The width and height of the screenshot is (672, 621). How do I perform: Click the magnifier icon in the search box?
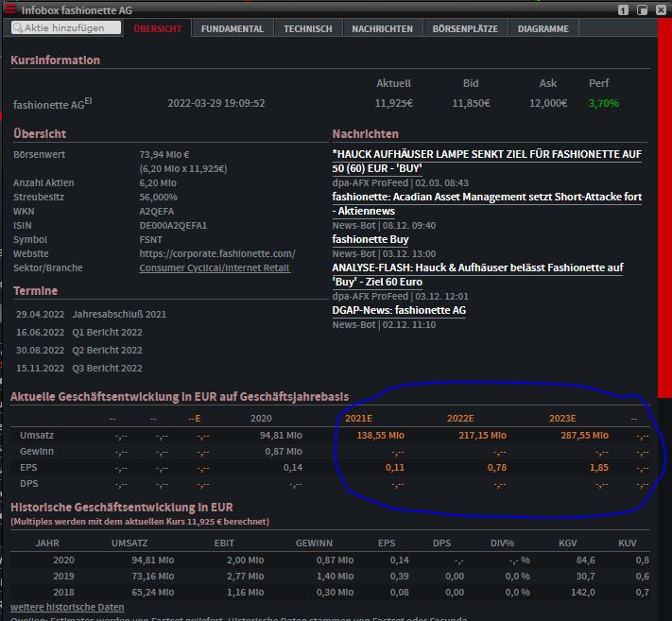[18, 28]
